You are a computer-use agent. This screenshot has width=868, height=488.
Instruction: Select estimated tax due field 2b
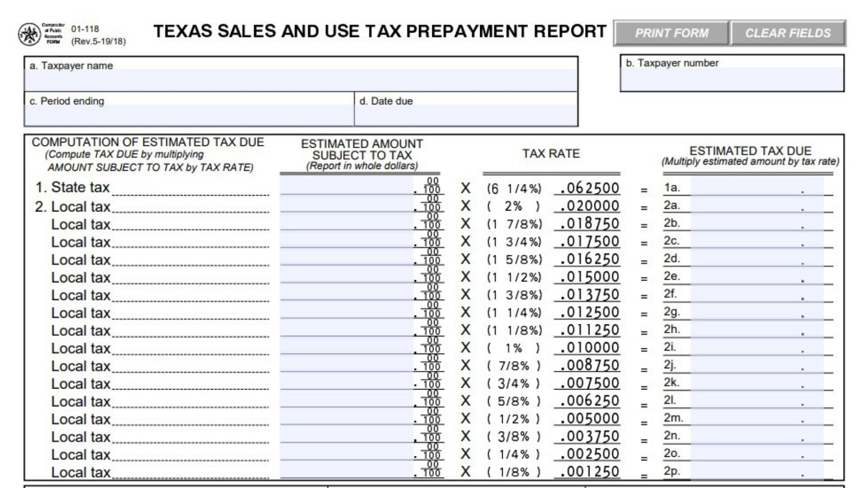pos(757,221)
